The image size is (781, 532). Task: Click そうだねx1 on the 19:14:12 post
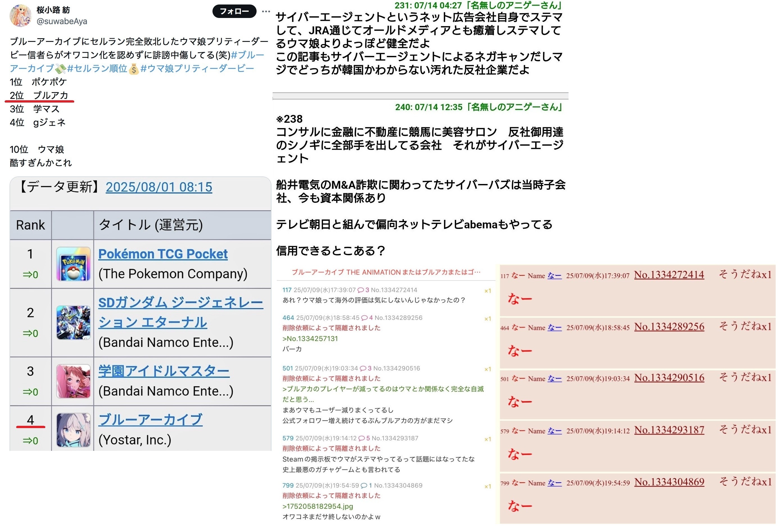click(x=745, y=429)
